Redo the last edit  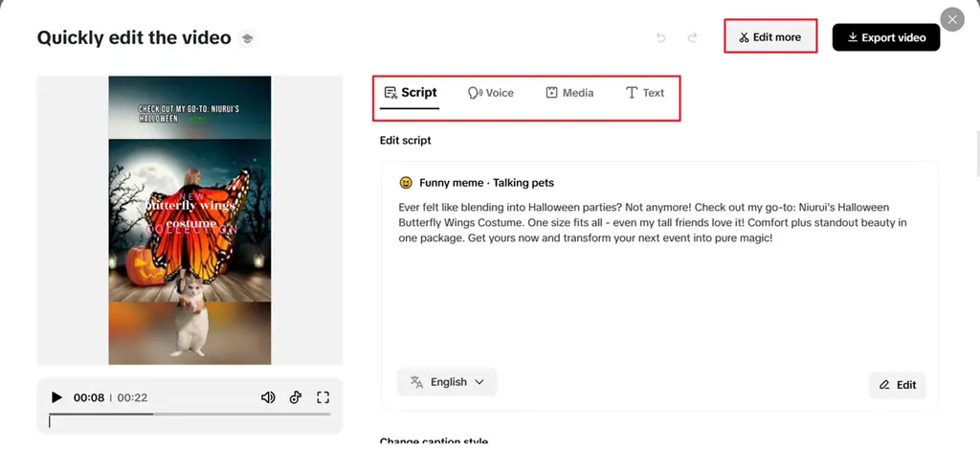coord(692,37)
